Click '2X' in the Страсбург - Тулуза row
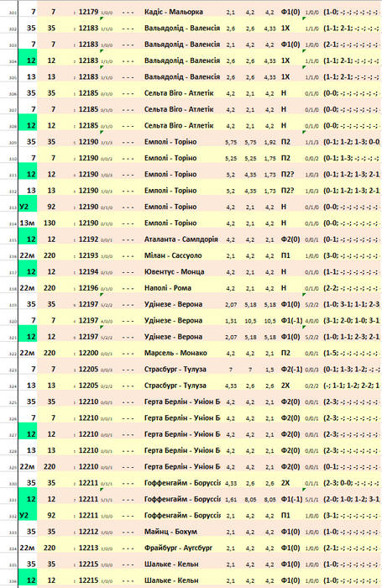The width and height of the screenshot is (382, 588). (285, 386)
